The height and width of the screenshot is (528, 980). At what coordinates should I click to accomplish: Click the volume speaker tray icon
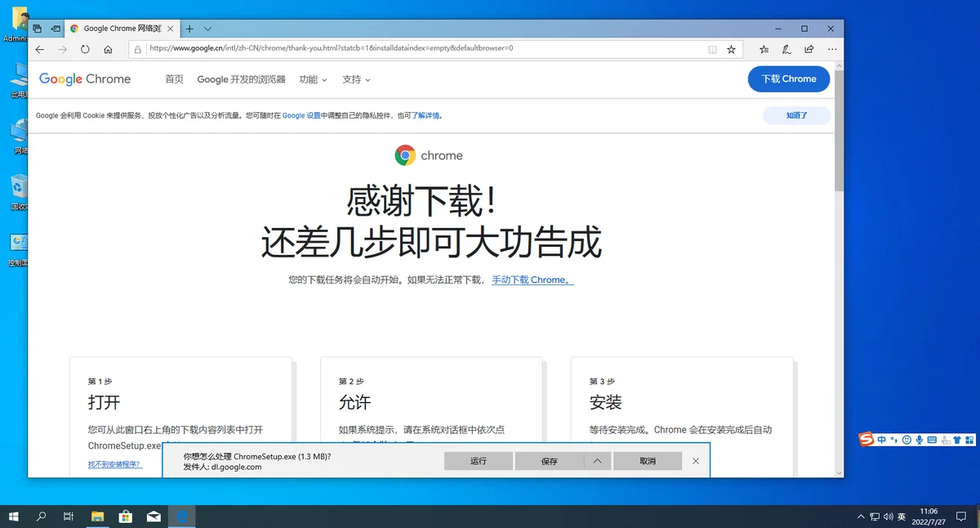888,517
